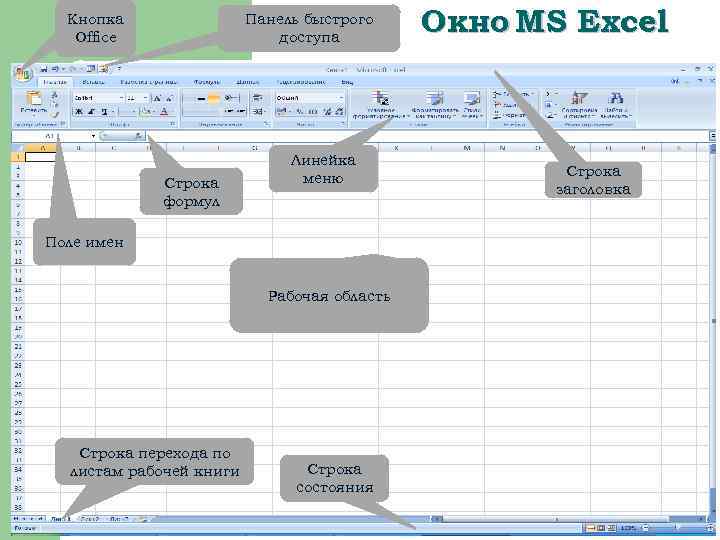Open the Font dialog launcher
This screenshot has height=540, width=720.
click(173, 124)
